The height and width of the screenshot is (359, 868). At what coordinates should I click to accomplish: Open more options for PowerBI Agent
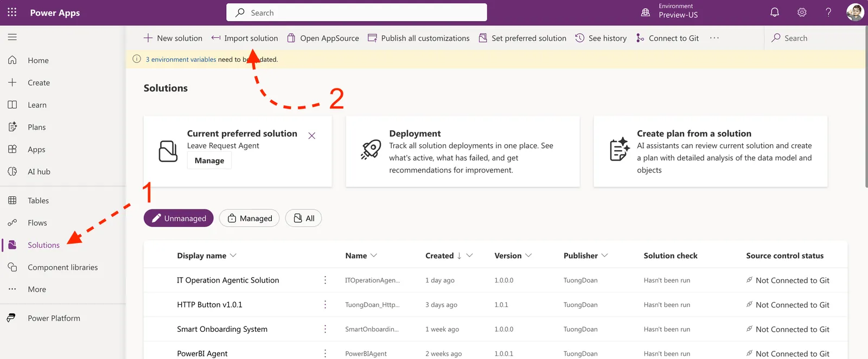[x=325, y=354]
